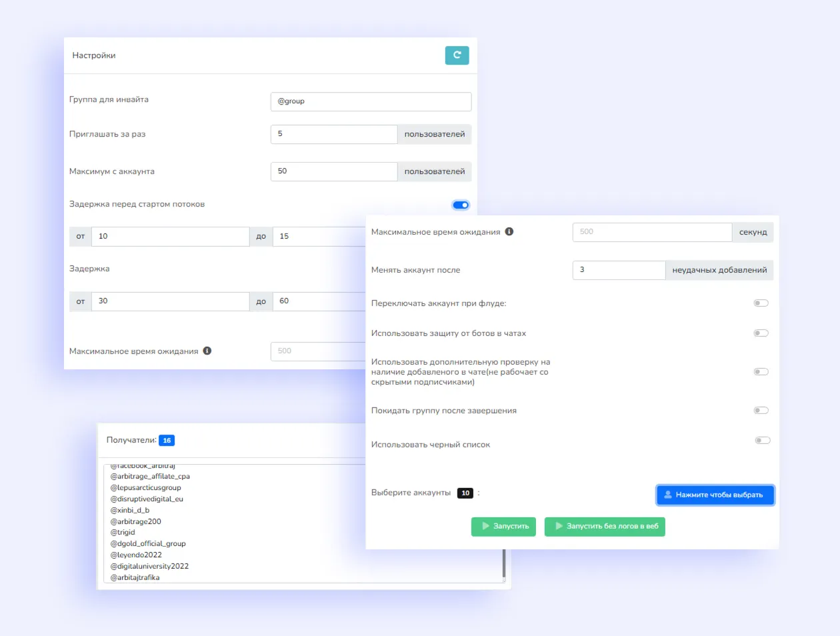Viewport: 840px width, 636px height.
Task: Click the refresh icon in Настройки header
Action: tap(457, 55)
